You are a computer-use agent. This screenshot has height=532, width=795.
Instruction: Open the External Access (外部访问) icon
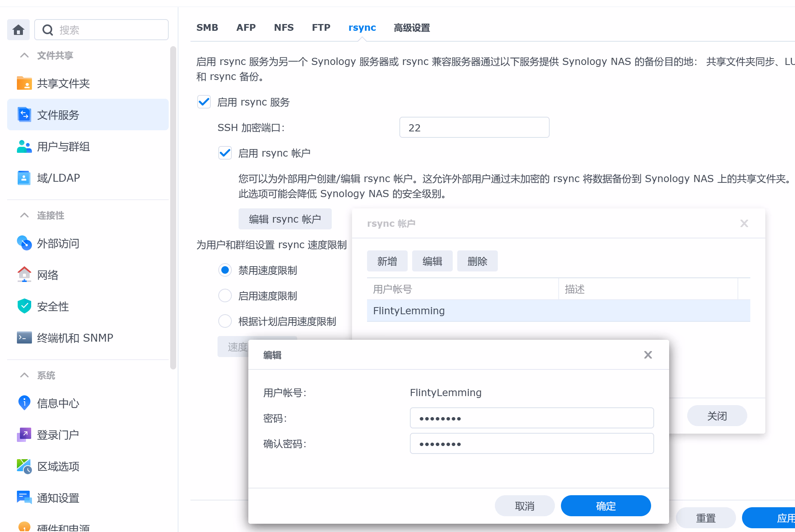tap(24, 243)
